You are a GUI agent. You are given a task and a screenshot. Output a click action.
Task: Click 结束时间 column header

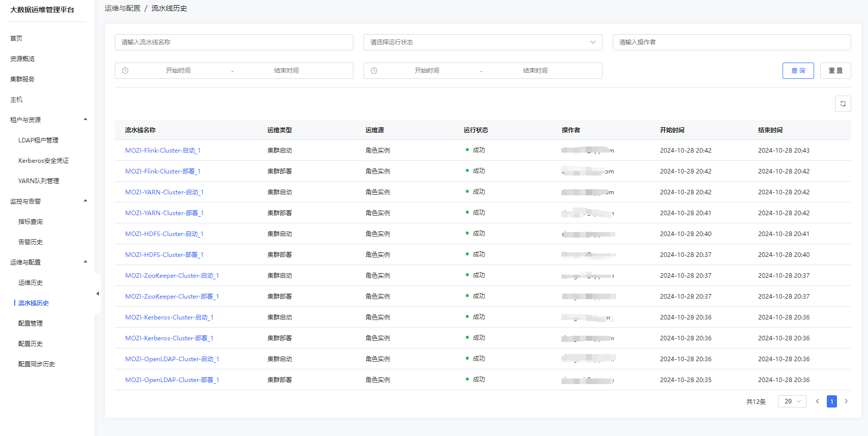[770, 130]
